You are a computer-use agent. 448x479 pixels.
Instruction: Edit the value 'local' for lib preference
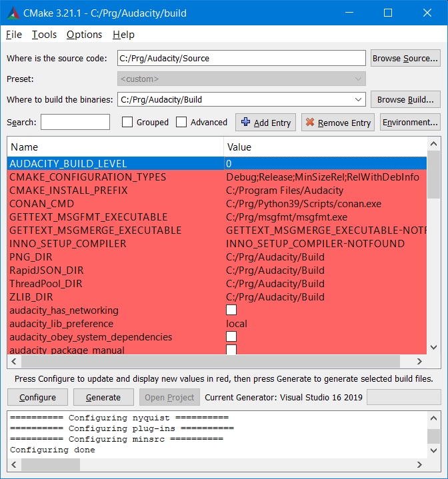pos(237,324)
